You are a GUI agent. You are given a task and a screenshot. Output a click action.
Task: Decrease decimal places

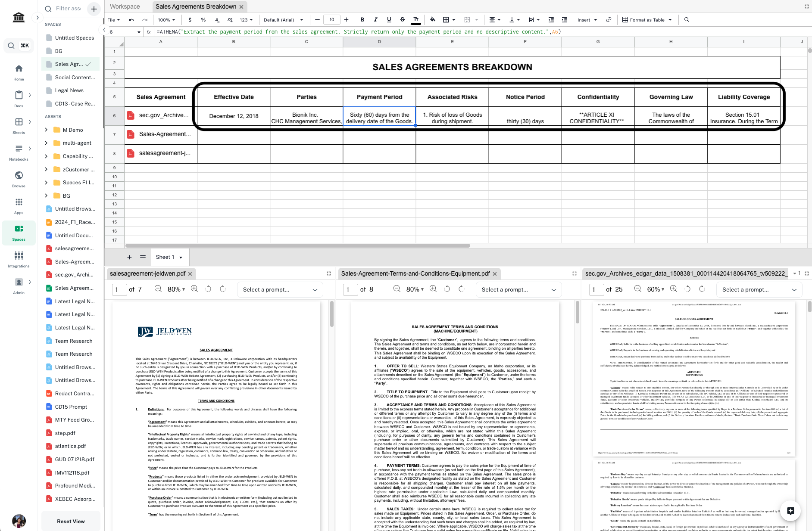[x=217, y=20]
